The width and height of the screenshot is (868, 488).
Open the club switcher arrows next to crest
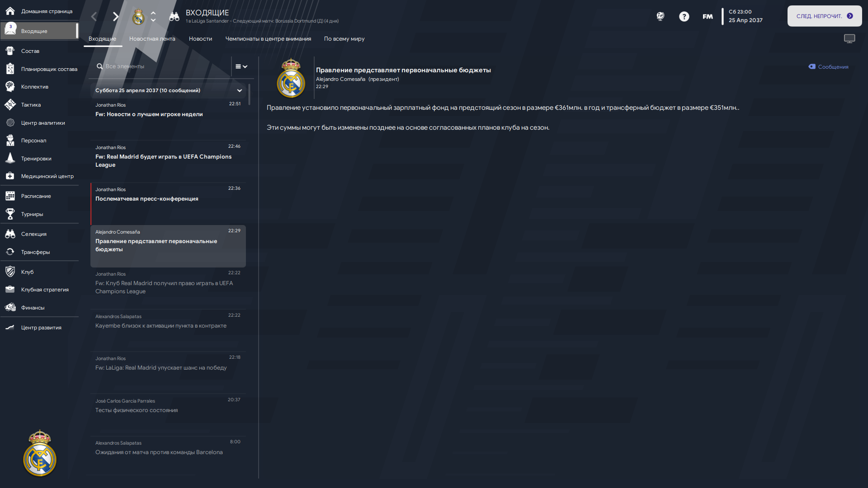coord(153,17)
